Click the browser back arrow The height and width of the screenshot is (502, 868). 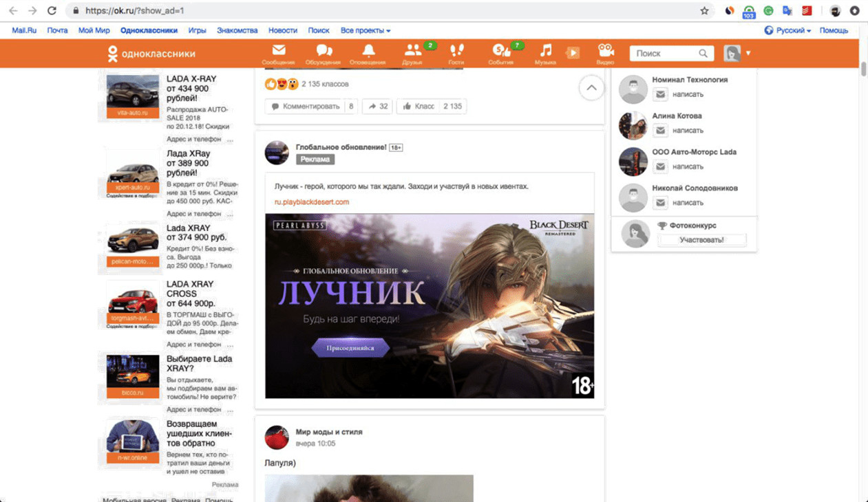13,11
